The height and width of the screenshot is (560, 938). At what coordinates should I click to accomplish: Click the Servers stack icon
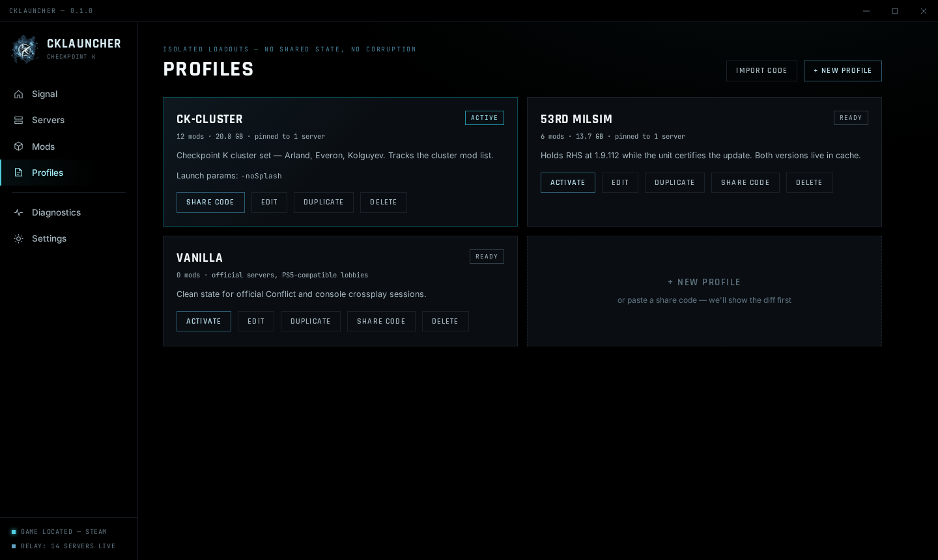coord(19,120)
